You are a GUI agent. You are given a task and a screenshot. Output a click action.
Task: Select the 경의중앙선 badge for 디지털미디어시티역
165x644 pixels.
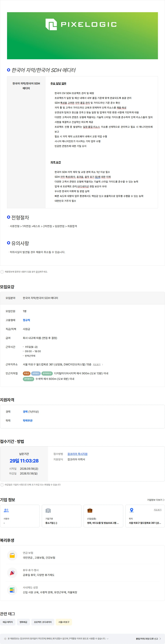click(47, 374)
